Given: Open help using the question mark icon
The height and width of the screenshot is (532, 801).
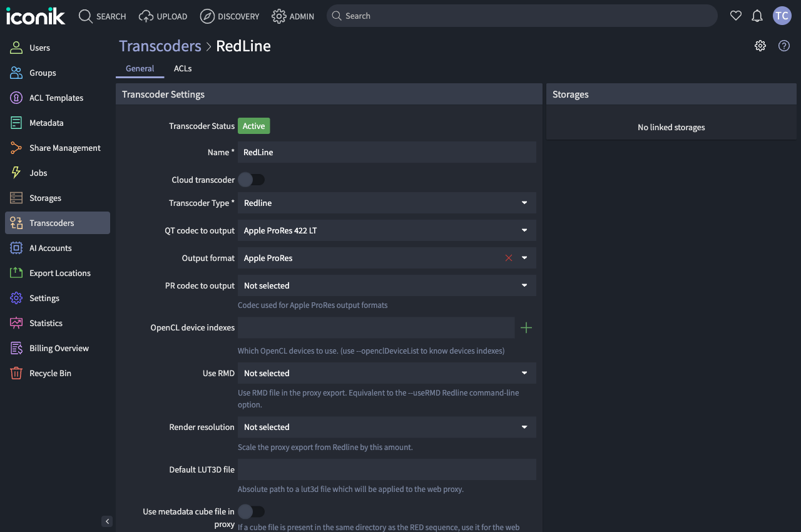Looking at the screenshot, I should click(x=783, y=46).
